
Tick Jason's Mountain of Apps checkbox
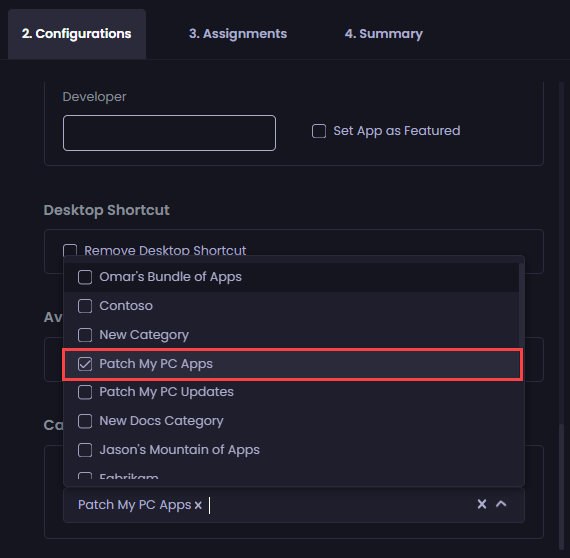coord(85,450)
